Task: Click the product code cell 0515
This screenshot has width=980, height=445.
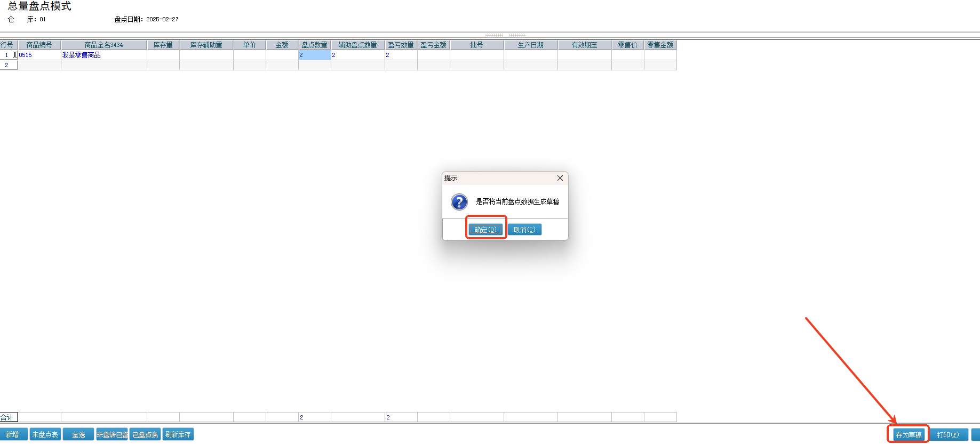Action: point(39,55)
